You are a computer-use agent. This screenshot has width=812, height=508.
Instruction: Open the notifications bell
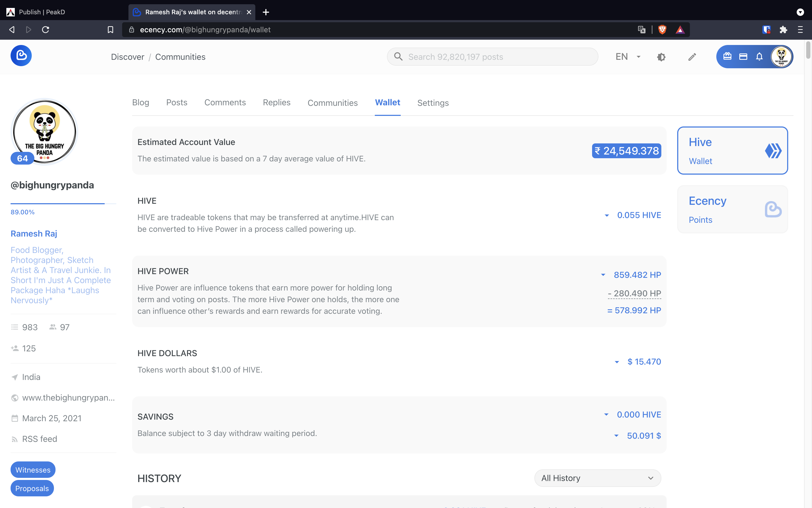[x=759, y=57]
